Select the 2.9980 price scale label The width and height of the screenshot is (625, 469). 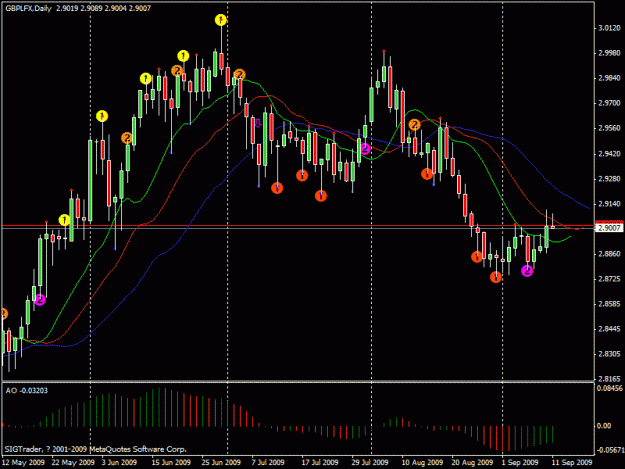pyautogui.click(x=609, y=53)
